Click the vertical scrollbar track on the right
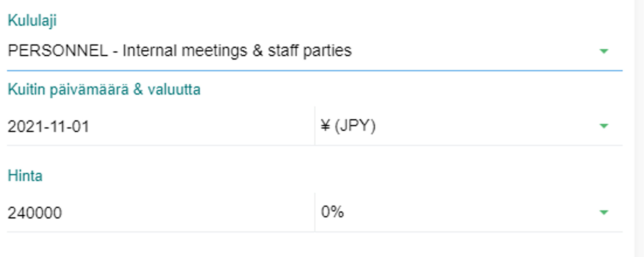 coord(639,129)
